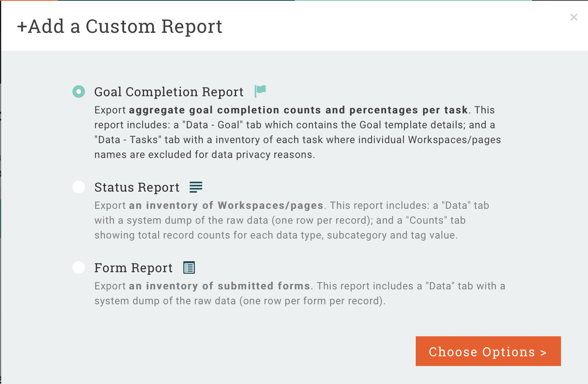Click the Goal Completion Report title text
588x384 pixels.
pyautogui.click(x=169, y=92)
